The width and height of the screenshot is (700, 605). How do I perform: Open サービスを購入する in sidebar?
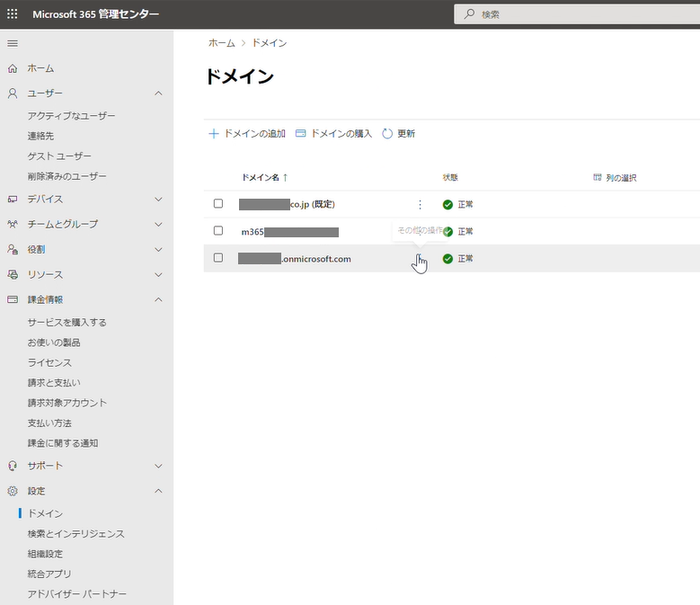click(x=67, y=322)
